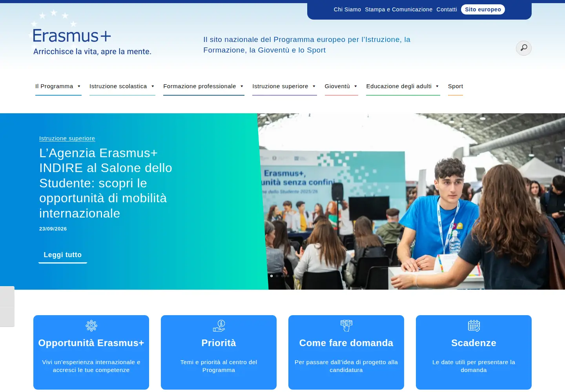The width and height of the screenshot is (565, 392).
Task: Expand the Istruzione superiore menu arrow
Action: point(314,86)
